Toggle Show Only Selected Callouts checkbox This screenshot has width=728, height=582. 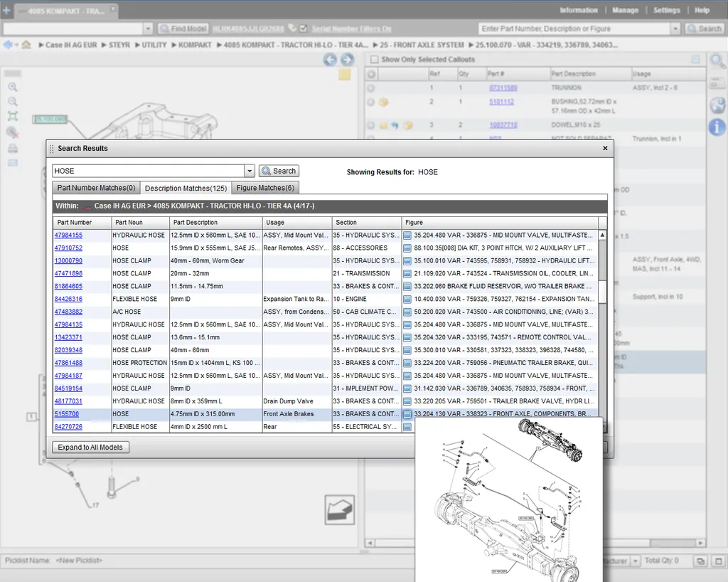pyautogui.click(x=374, y=60)
